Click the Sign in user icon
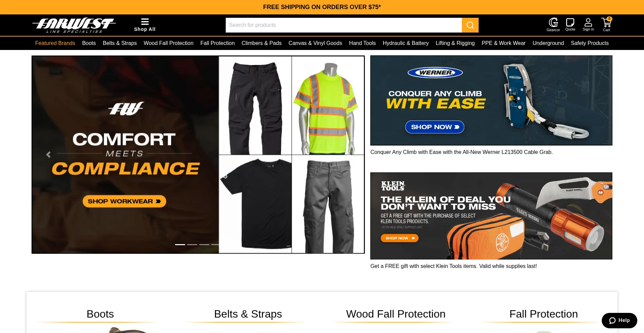This screenshot has height=333, width=644. point(588,25)
